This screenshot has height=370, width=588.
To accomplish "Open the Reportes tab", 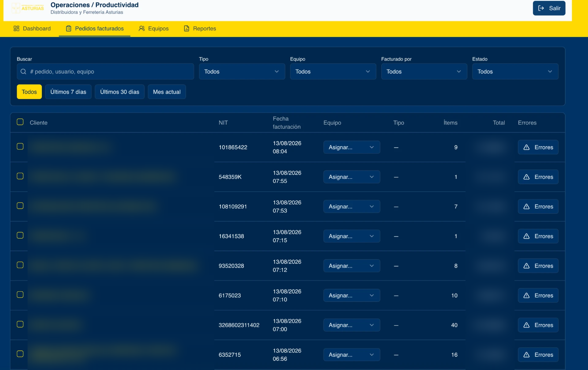I will [x=200, y=28].
